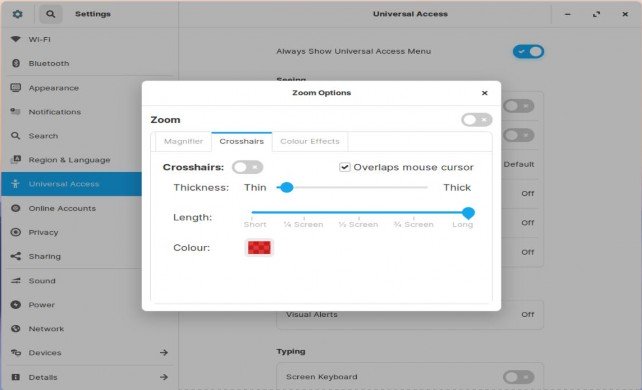This screenshot has height=390, width=642.
Task: Switch to the Magnifier tab
Action: pos(183,142)
